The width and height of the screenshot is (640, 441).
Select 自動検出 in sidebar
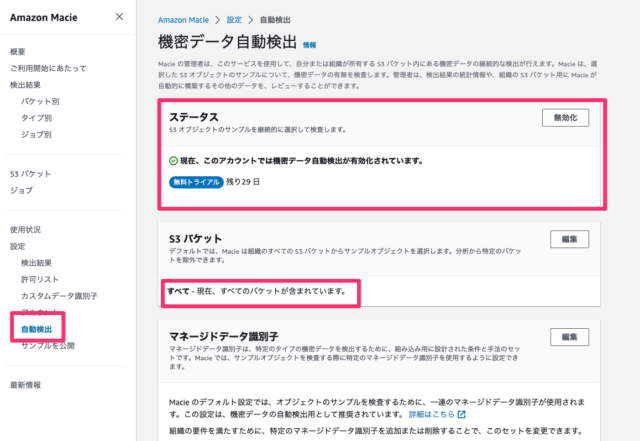coord(36,329)
